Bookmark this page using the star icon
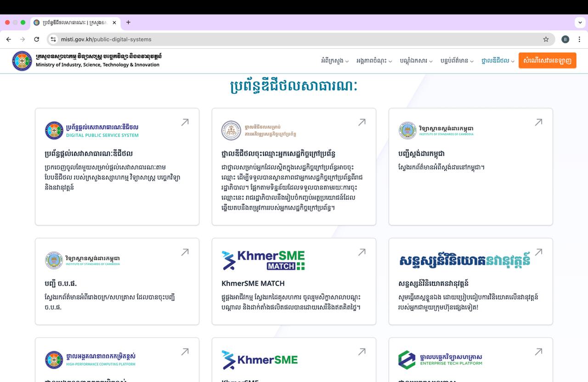Image resolution: width=588 pixels, height=382 pixels. click(546, 40)
